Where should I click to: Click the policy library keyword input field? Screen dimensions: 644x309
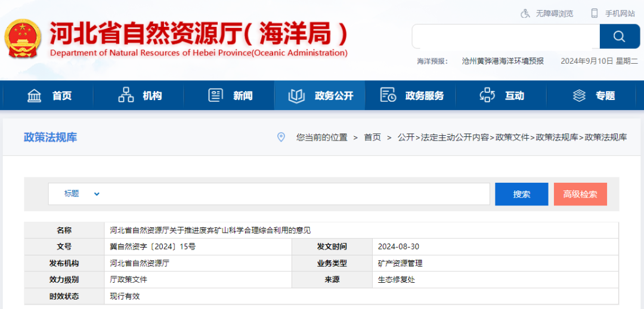295,193
